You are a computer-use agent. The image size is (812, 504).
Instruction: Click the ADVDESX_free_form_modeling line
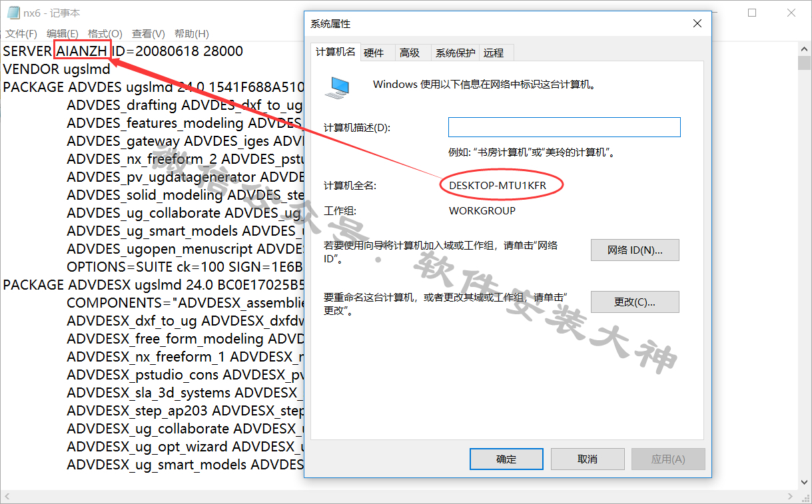coord(185,339)
